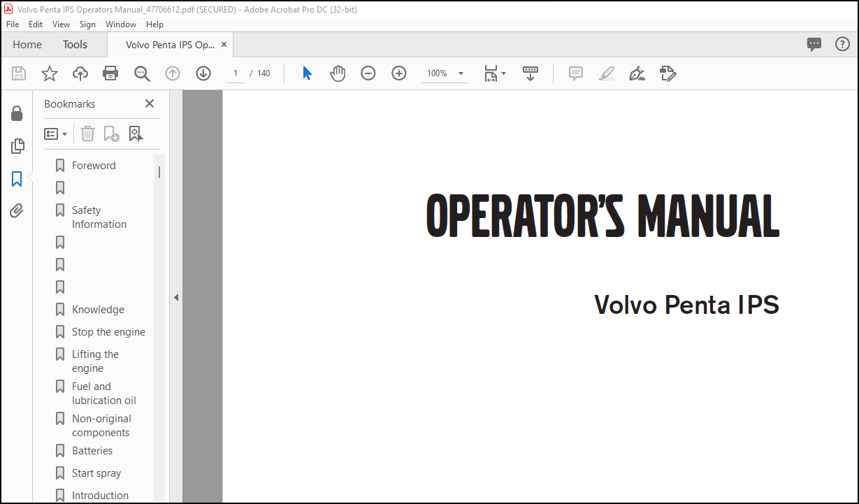
Task: Add file to starred favorites
Action: pyautogui.click(x=50, y=73)
